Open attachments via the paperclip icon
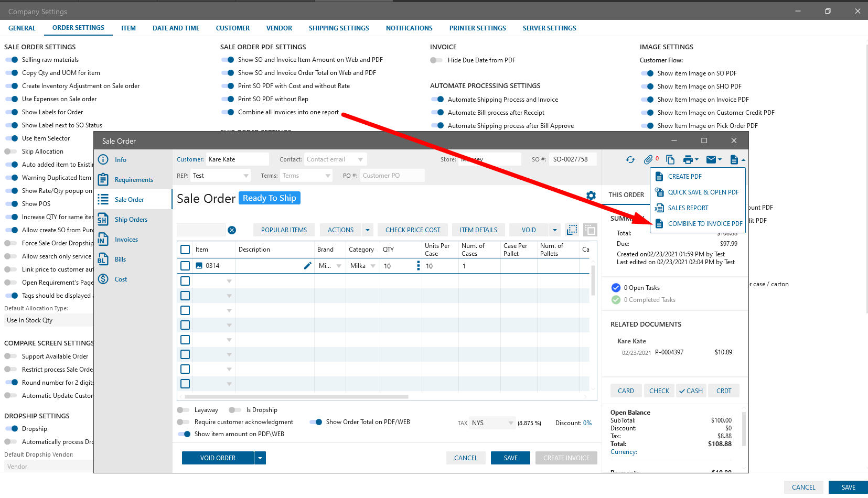This screenshot has width=868, height=498. pyautogui.click(x=649, y=160)
